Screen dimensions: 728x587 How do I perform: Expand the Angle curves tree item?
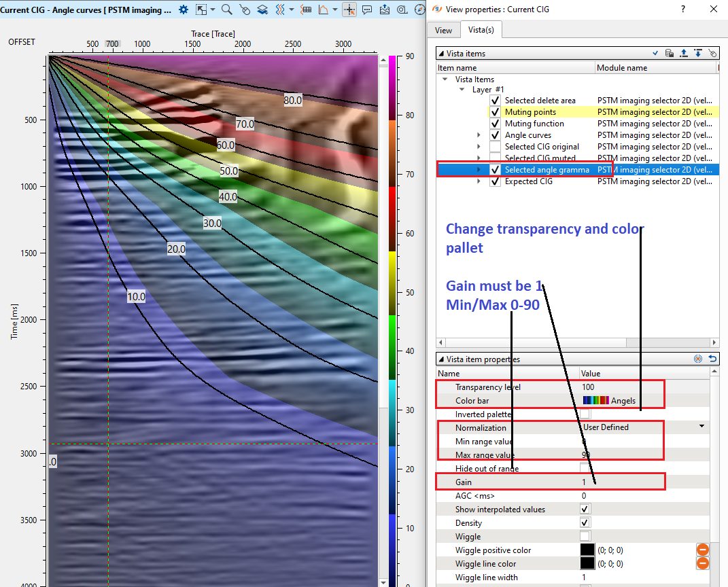point(480,135)
